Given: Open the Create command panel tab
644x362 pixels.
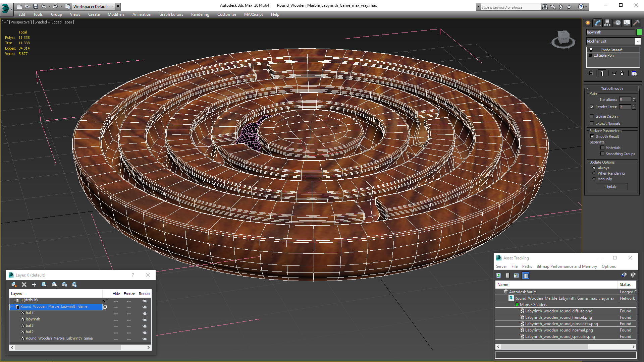Looking at the screenshot, I should [x=588, y=23].
